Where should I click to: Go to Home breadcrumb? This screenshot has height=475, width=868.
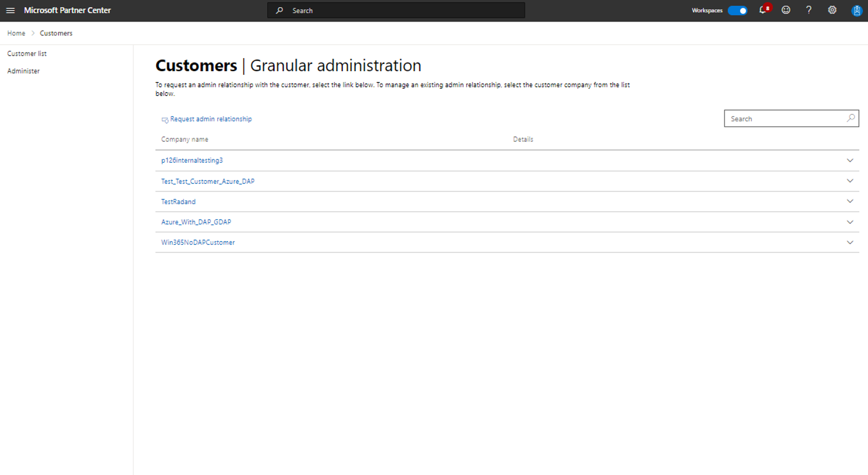click(16, 34)
